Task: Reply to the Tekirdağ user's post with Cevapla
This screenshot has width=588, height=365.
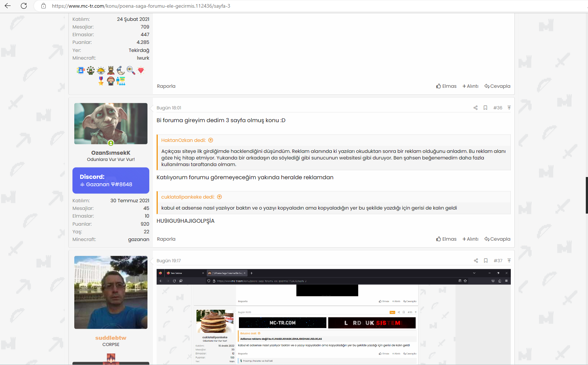Action: [x=497, y=86]
